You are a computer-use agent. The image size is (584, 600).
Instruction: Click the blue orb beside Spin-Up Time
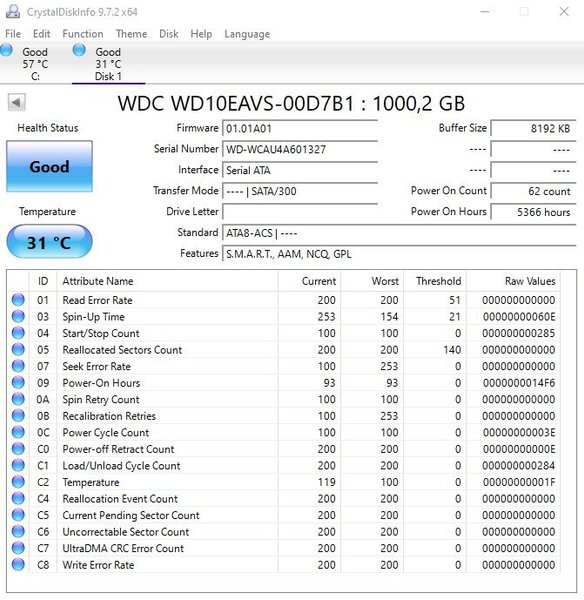pos(18,316)
